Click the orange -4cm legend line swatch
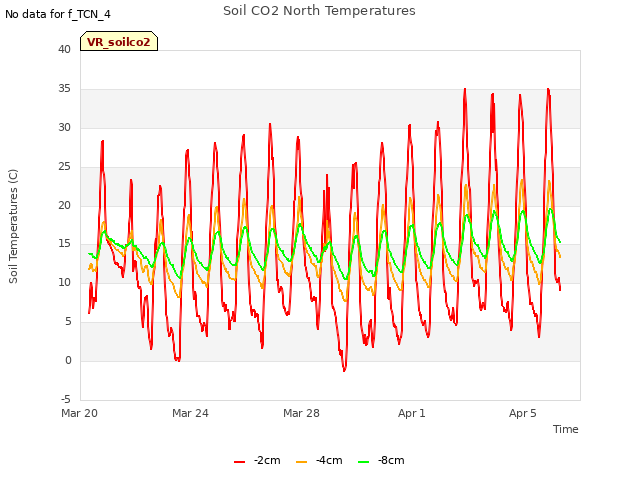The image size is (640, 480). (x=302, y=461)
